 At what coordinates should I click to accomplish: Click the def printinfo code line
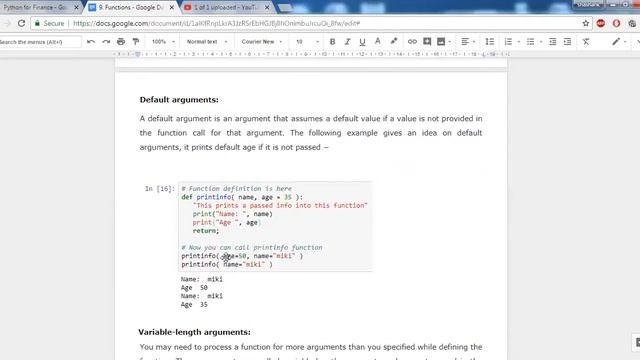(242, 197)
